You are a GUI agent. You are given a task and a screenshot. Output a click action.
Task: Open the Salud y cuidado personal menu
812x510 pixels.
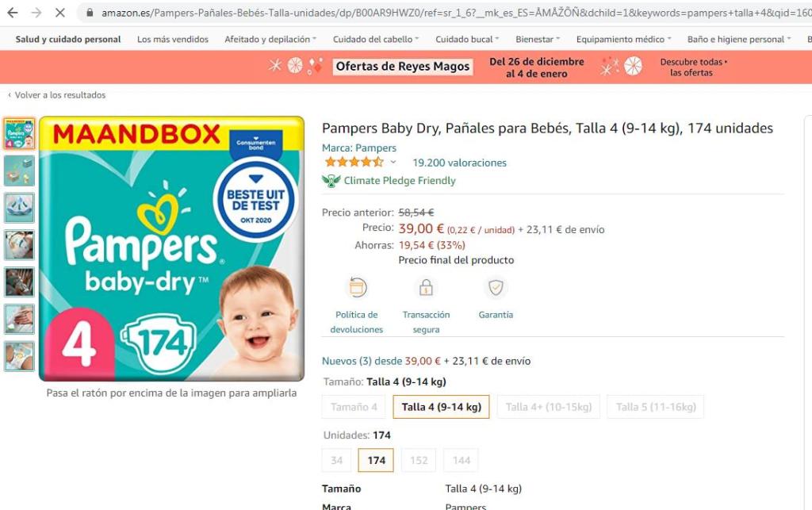click(68, 40)
